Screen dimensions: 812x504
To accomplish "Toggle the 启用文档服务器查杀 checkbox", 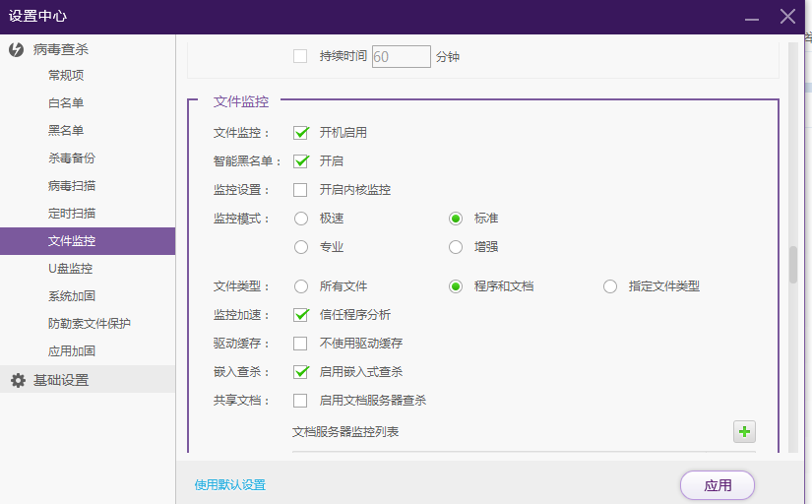I will (301, 401).
